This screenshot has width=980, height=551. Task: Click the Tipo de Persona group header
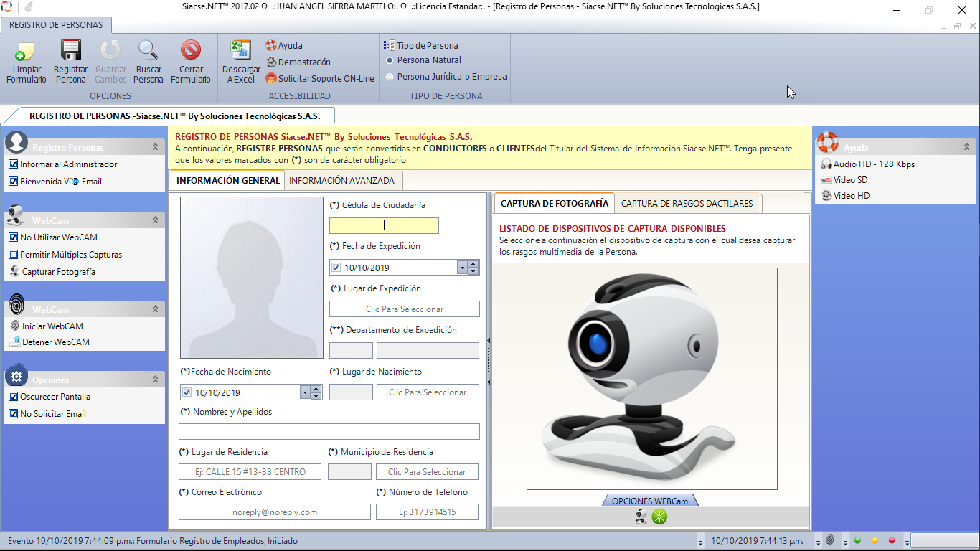coord(421,45)
